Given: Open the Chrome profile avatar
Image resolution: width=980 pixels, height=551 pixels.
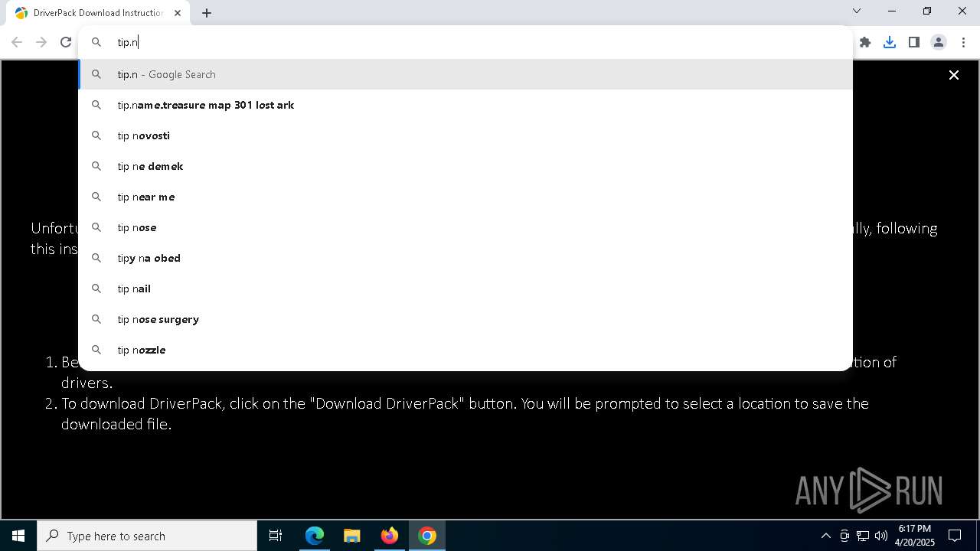Looking at the screenshot, I should click(x=939, y=42).
